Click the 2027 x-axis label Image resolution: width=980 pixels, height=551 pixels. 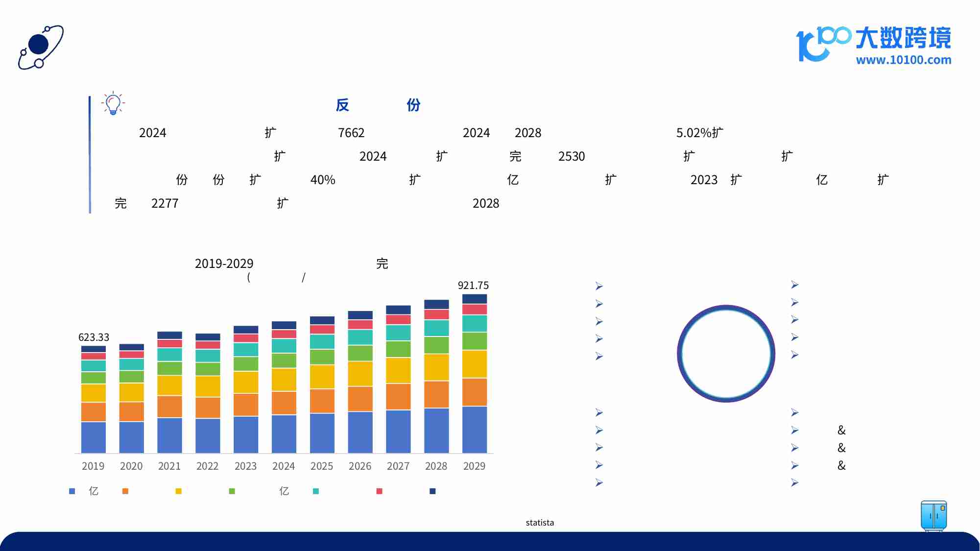tap(398, 466)
